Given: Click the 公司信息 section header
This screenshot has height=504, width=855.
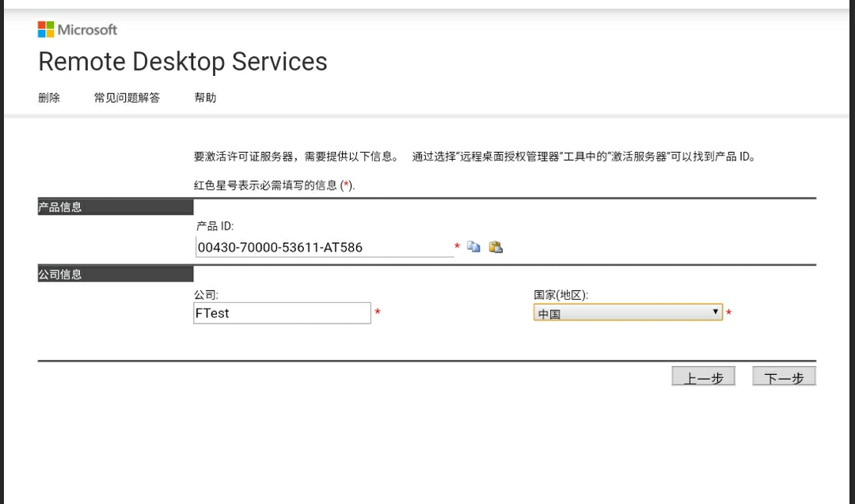Looking at the screenshot, I should pyautogui.click(x=116, y=274).
